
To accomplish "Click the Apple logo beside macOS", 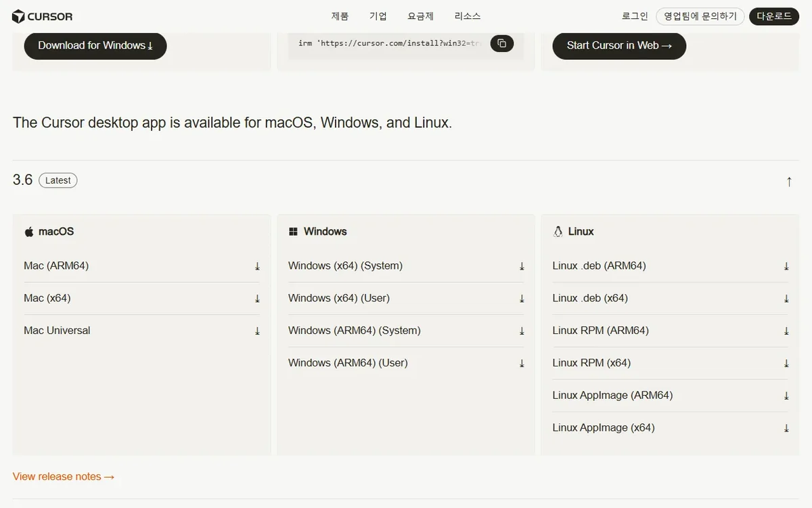I will click(29, 232).
